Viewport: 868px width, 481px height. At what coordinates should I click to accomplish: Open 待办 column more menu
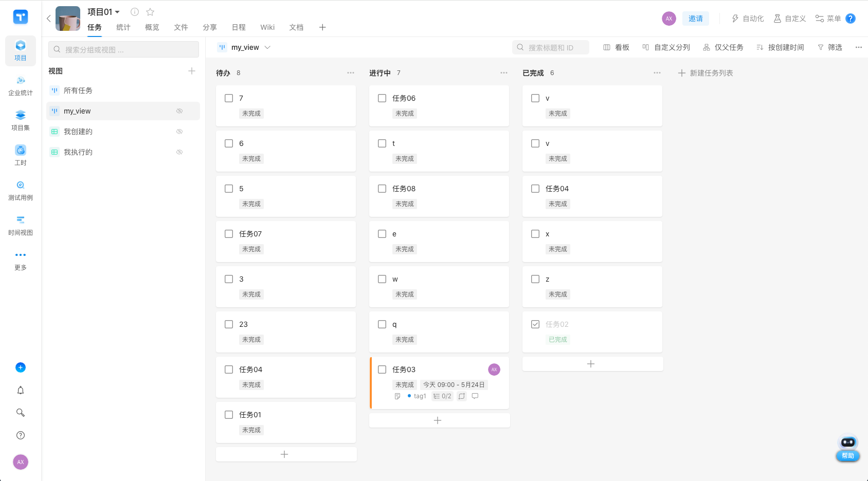tap(351, 73)
